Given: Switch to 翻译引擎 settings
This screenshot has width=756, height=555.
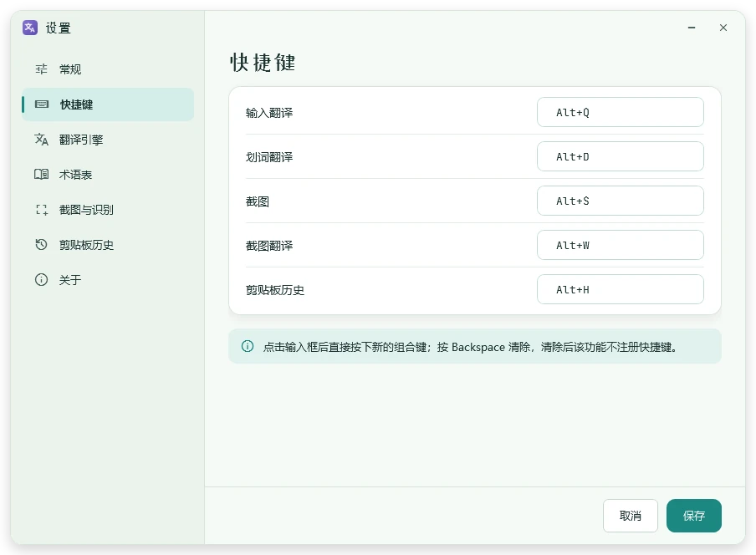Looking at the screenshot, I should 108,140.
